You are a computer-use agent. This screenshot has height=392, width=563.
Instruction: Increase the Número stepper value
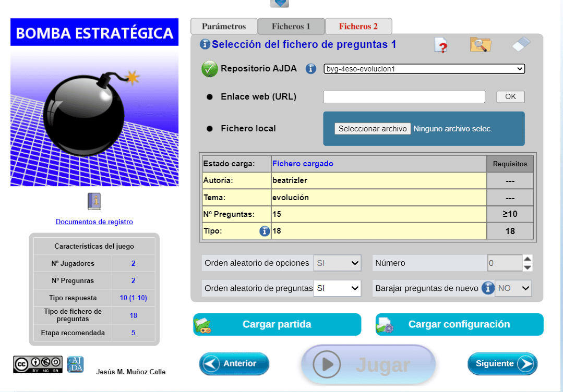528,259
